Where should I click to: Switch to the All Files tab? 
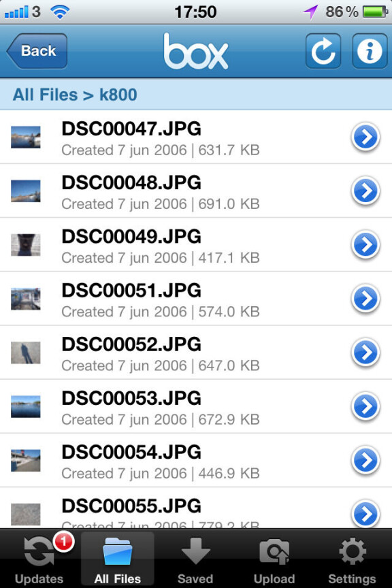tap(118, 559)
